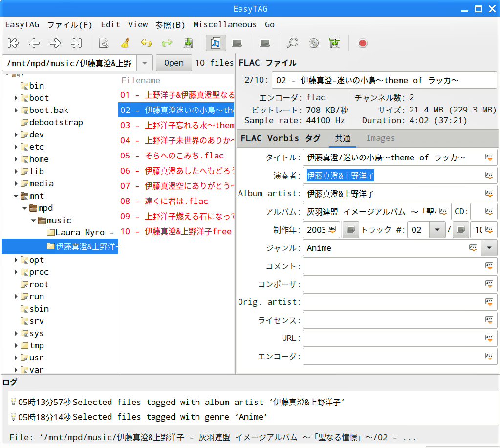This screenshot has height=448, width=500.
Task: Click the broom remove-tags icon
Action: [x=125, y=43]
